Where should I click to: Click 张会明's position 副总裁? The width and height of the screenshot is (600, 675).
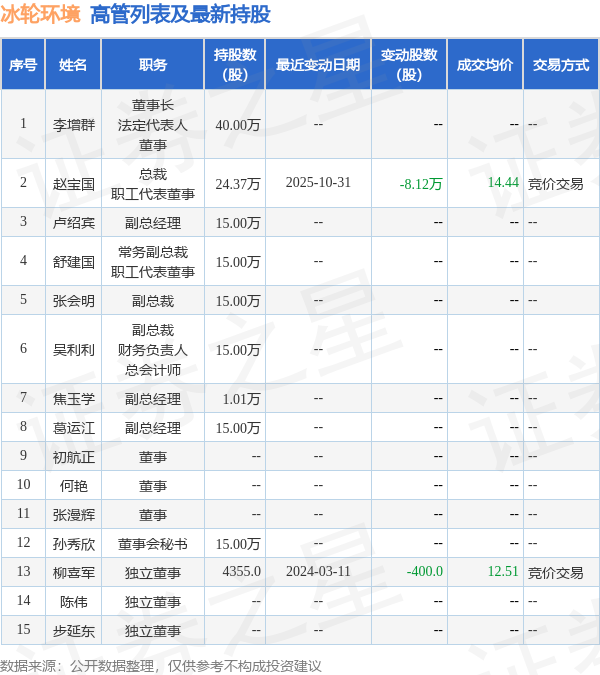tap(153, 300)
